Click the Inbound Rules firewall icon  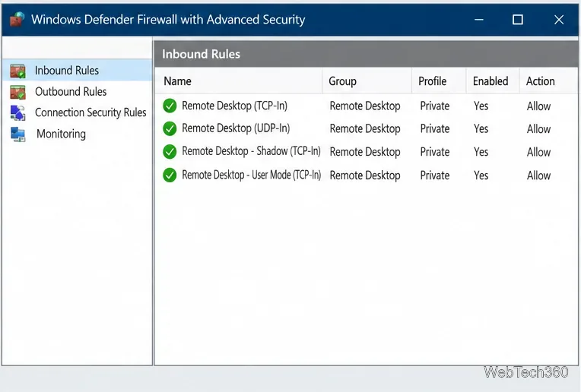pyautogui.click(x=17, y=71)
